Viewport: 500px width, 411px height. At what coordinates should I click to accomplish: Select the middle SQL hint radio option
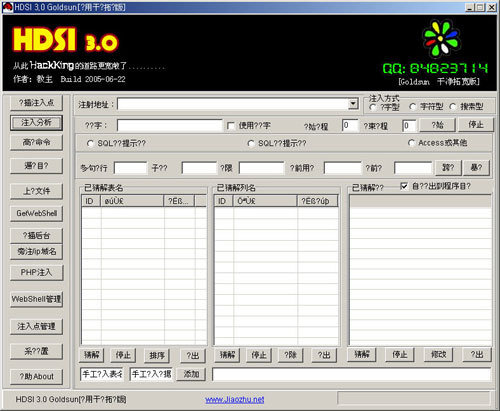tap(251, 144)
